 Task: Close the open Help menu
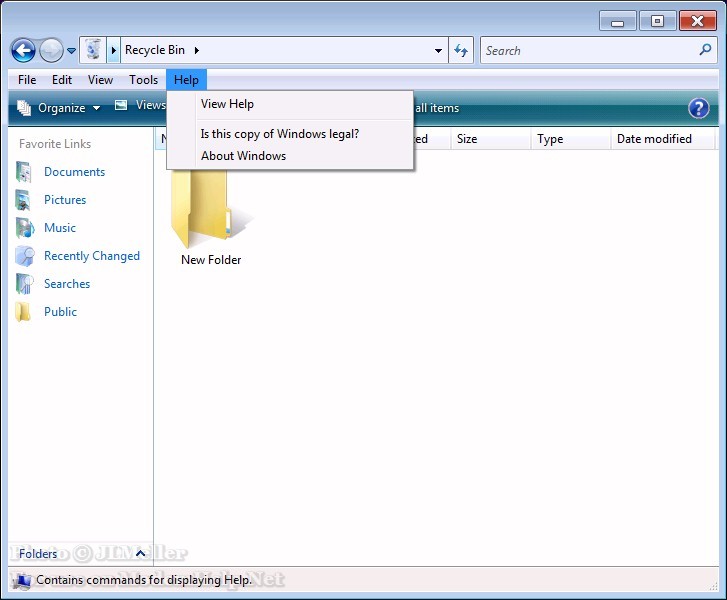tap(186, 80)
